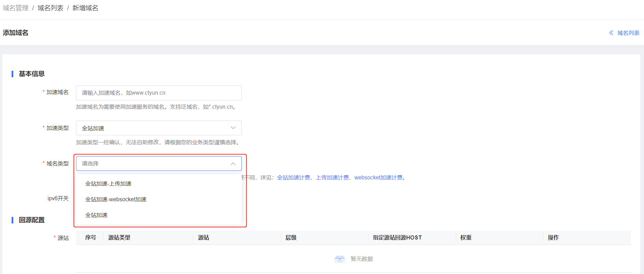Click the 序号 column header
Screen dimensions: 644x274
coord(91,237)
